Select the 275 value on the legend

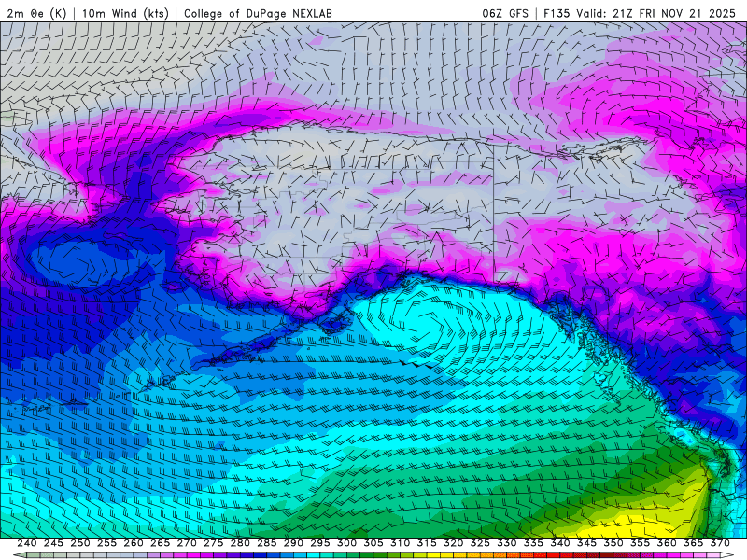214,543
